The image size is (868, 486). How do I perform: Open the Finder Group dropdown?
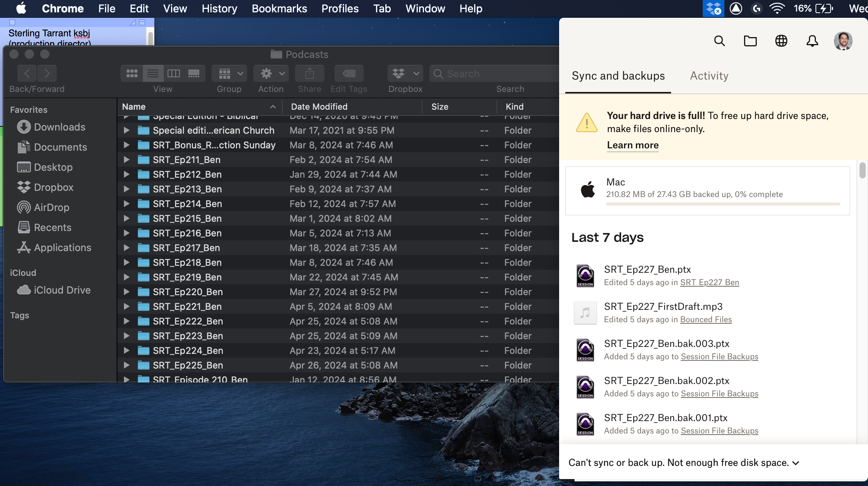tap(229, 73)
